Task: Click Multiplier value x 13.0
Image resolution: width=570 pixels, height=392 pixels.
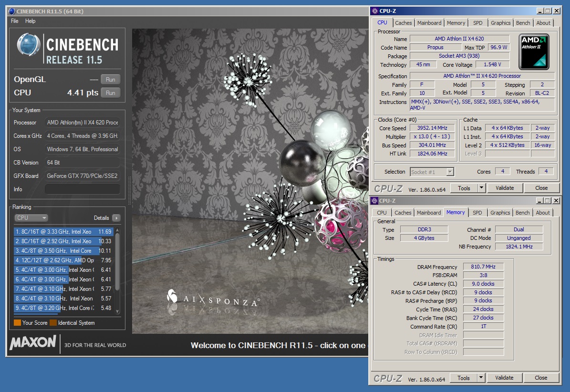Action: pyautogui.click(x=432, y=136)
